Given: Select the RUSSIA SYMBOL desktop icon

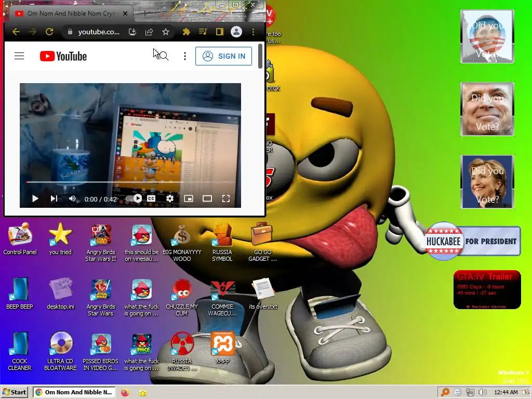Looking at the screenshot, I should (222, 242).
